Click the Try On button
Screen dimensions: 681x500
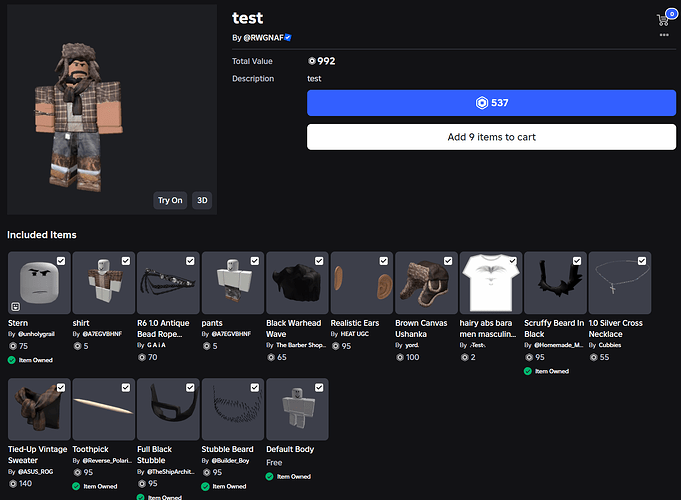tap(170, 200)
